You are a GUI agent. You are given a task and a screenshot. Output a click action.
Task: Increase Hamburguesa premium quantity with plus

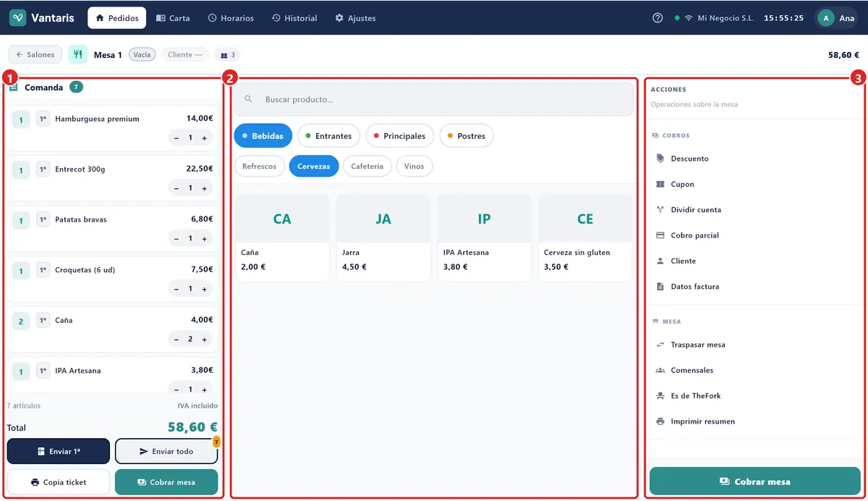(205, 138)
